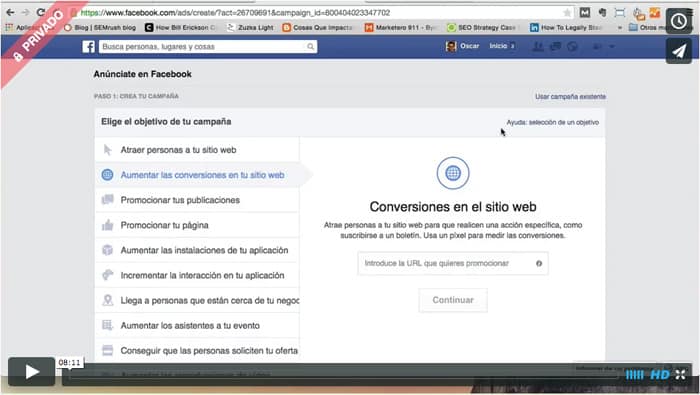Screen dimensions: 700x395
Task: Open Ayuda: selección de un objetivo link
Action: pyautogui.click(x=552, y=122)
